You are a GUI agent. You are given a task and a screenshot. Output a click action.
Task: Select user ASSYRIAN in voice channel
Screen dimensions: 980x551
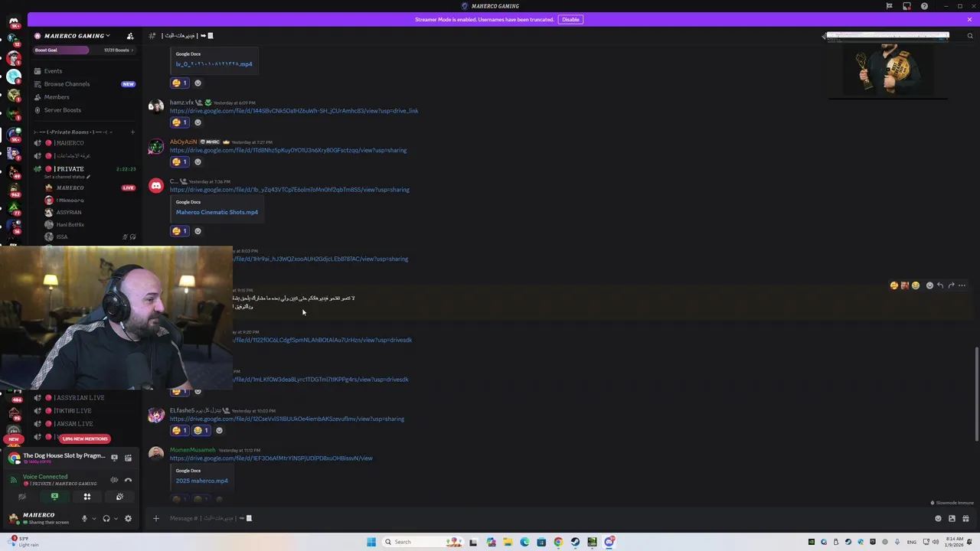click(x=68, y=213)
